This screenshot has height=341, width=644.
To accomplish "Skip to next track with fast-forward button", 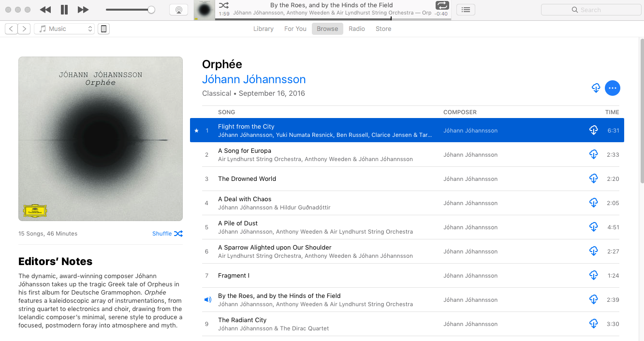I will click(83, 10).
